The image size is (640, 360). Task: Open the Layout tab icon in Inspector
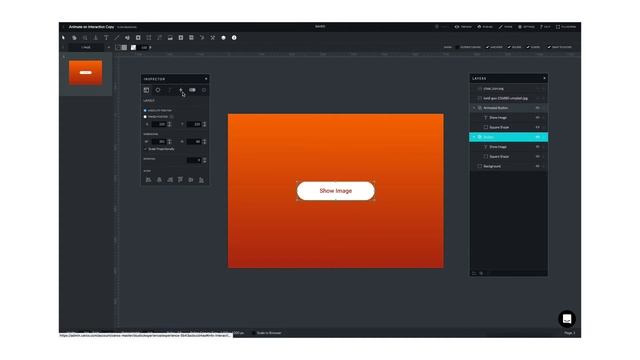[x=147, y=90]
